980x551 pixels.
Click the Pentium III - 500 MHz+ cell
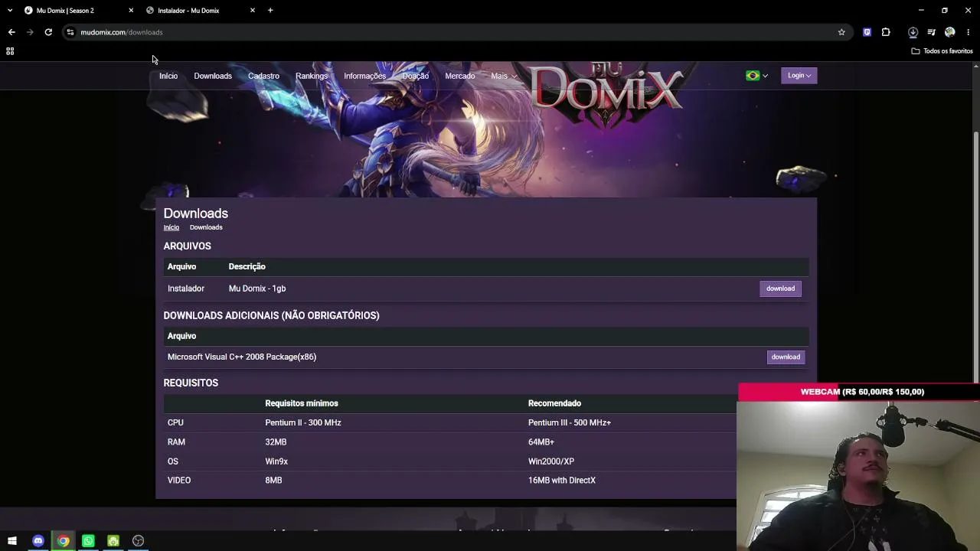click(x=570, y=422)
